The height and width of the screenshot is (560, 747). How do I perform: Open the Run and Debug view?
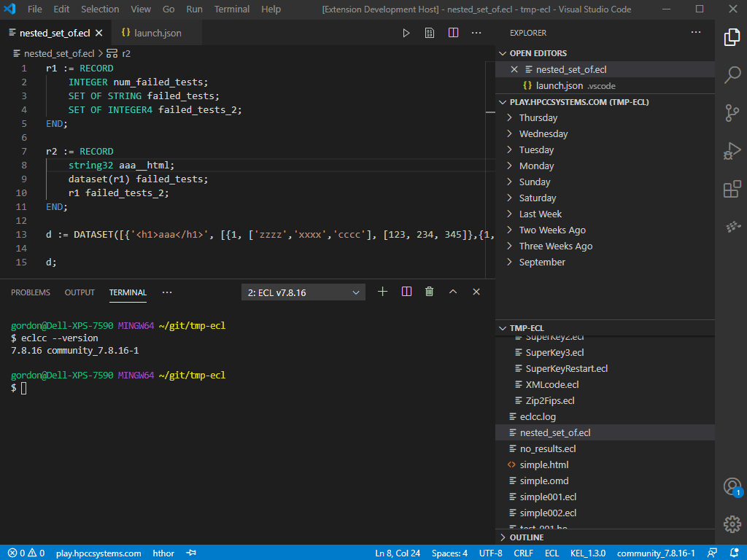(x=732, y=152)
